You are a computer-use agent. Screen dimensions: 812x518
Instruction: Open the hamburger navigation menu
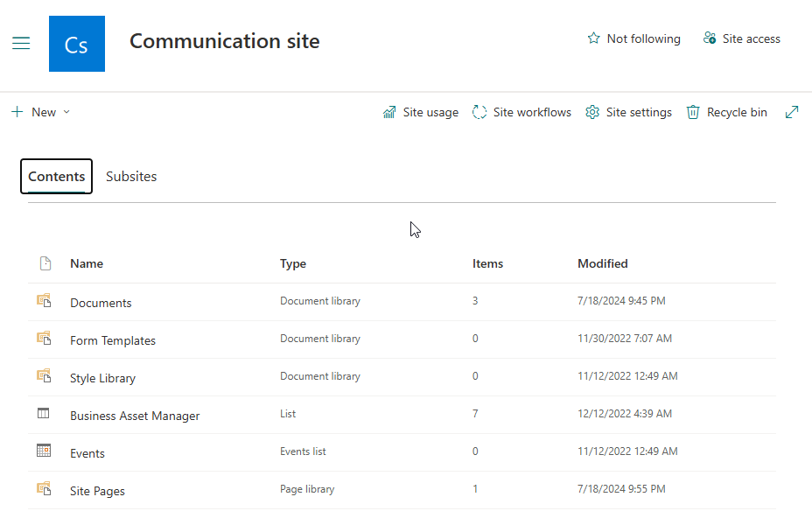point(21,43)
